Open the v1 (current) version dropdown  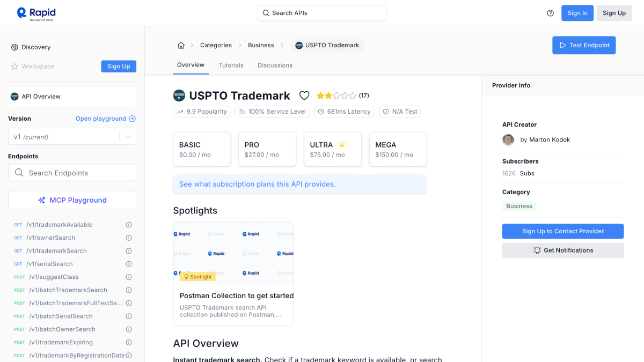[72, 136]
